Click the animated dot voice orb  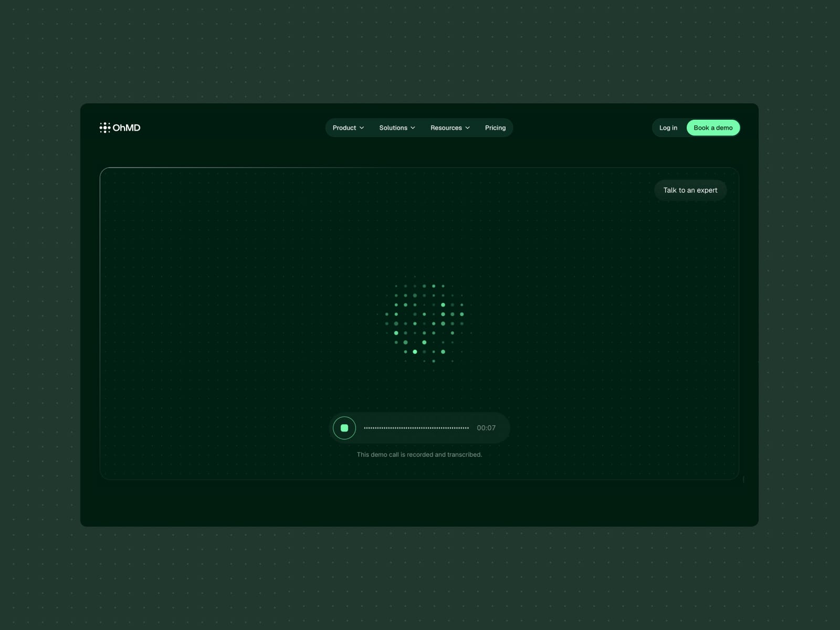point(424,323)
